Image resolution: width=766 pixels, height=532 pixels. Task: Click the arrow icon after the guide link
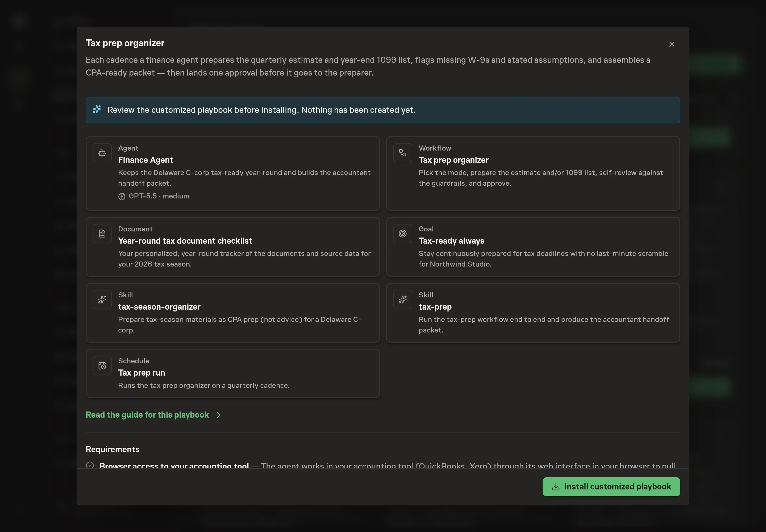[218, 415]
